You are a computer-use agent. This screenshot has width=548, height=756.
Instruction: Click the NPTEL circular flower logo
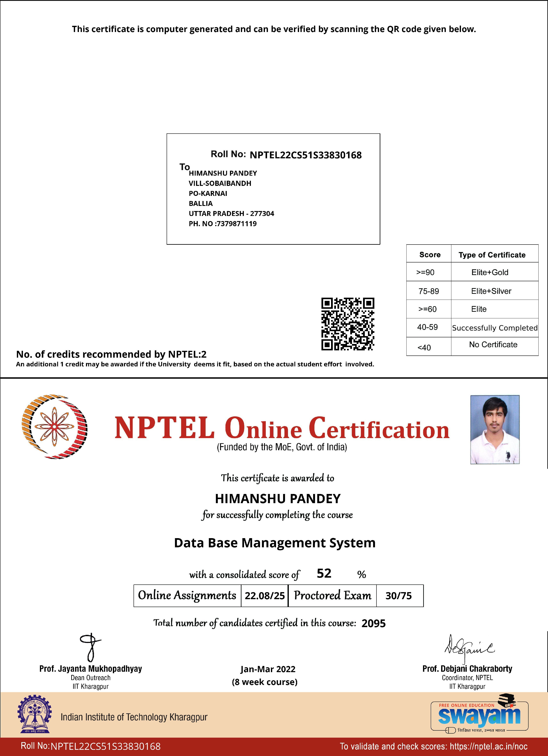(x=54, y=426)
